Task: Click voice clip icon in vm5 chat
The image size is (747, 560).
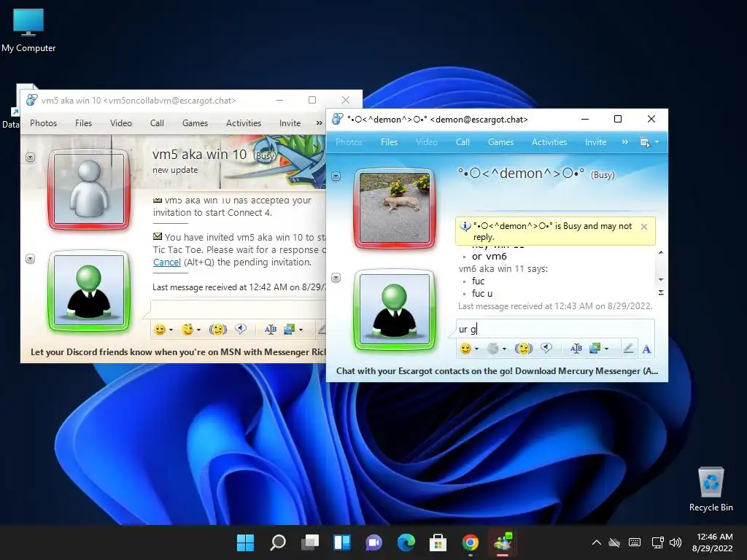Action: pos(241,330)
